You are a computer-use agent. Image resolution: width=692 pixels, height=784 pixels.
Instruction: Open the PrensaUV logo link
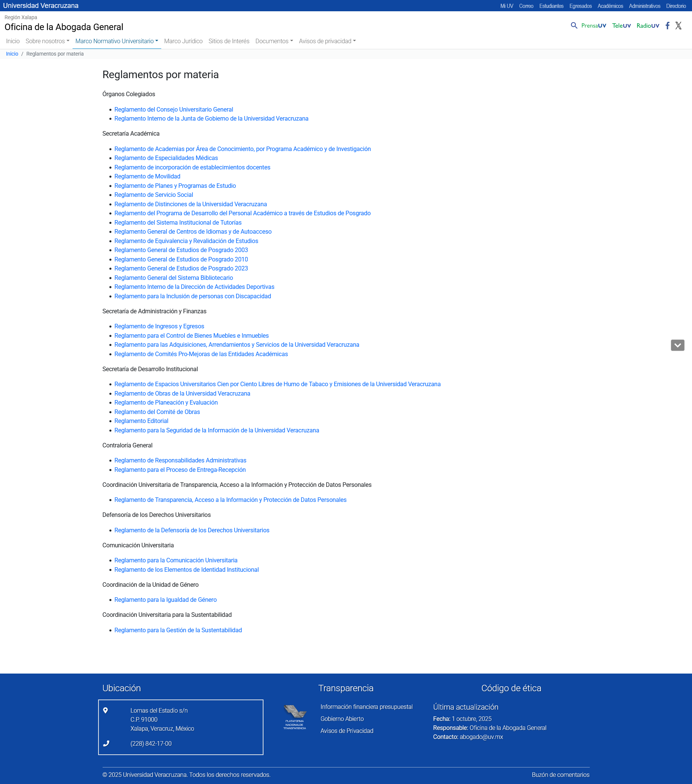pos(594,26)
